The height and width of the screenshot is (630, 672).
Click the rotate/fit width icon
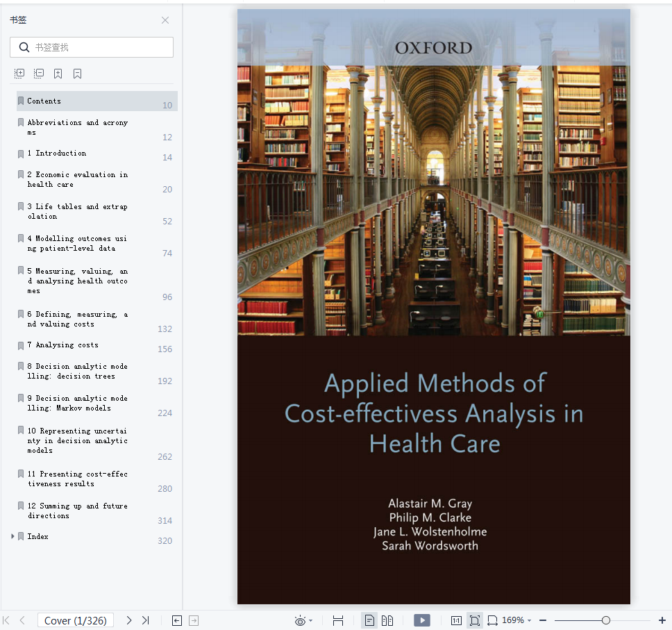point(492,620)
